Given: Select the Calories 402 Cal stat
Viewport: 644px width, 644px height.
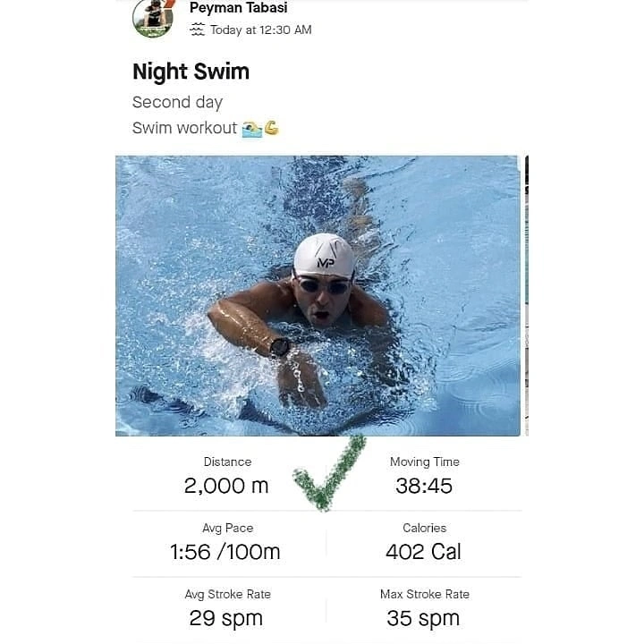Looking at the screenshot, I should [423, 542].
